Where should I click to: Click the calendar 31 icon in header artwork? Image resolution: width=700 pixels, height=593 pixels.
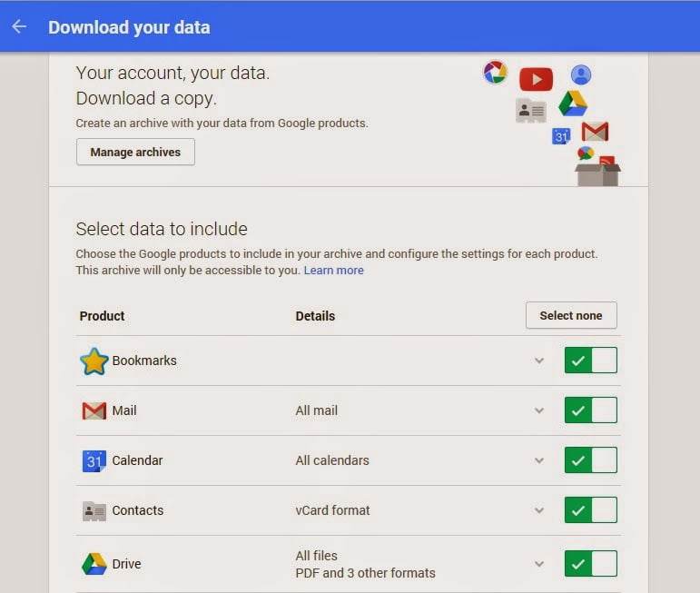[561, 136]
